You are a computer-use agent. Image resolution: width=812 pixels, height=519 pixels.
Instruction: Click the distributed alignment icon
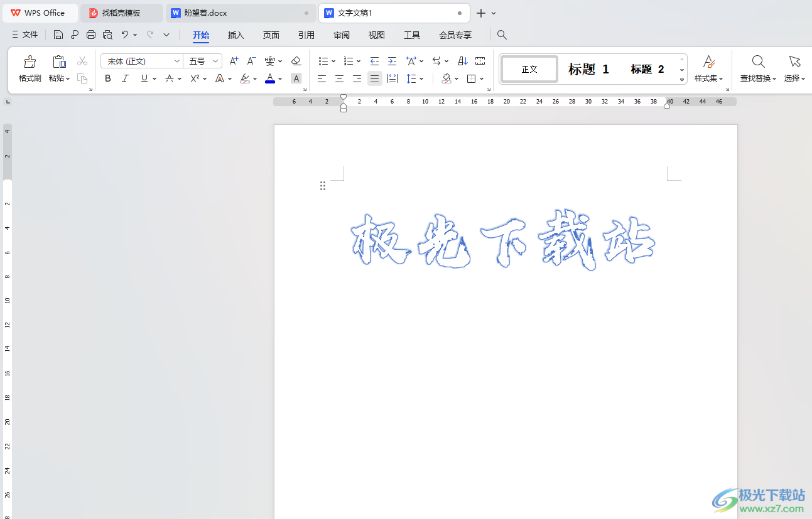coord(392,78)
